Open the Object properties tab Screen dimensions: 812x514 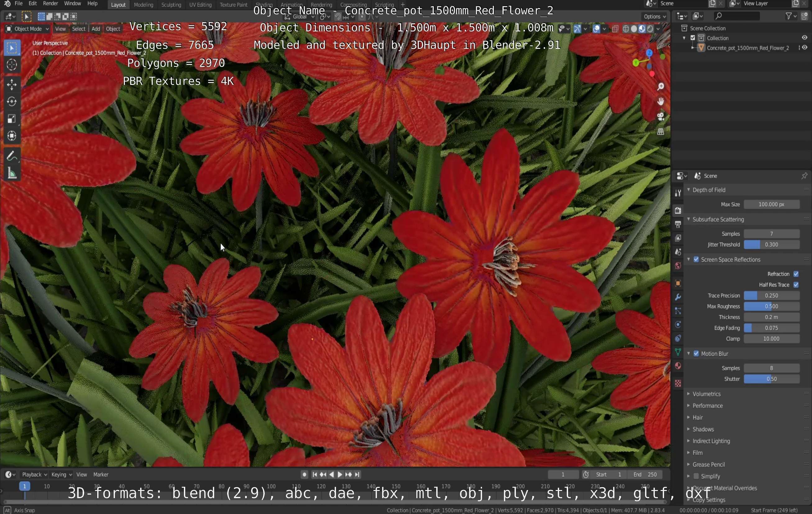(x=678, y=283)
